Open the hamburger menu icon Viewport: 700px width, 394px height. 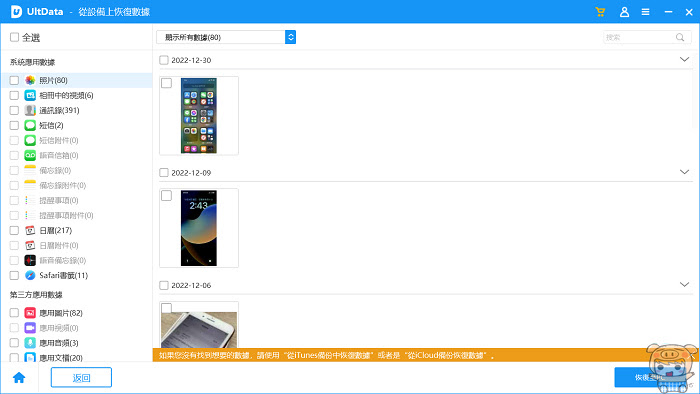tap(646, 12)
